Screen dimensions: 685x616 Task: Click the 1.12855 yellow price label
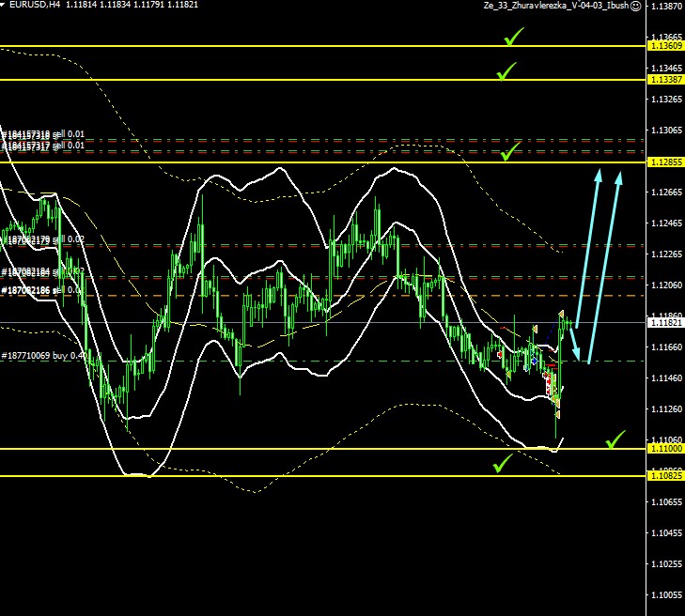pos(664,162)
